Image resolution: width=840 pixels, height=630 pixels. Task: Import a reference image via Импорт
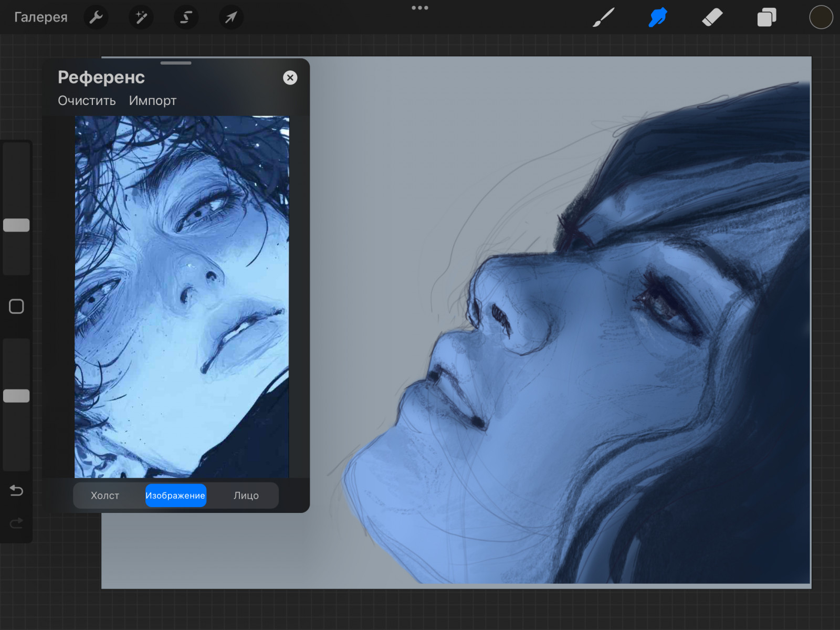coord(153,101)
